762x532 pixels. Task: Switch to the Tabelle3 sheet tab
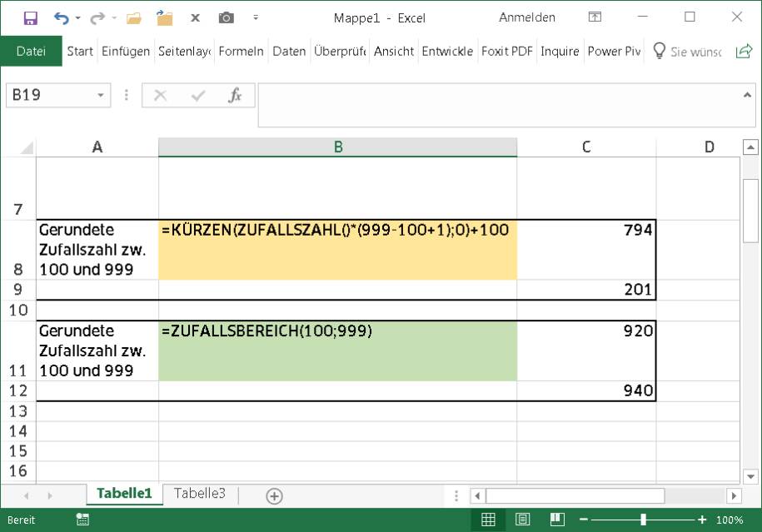[200, 494]
